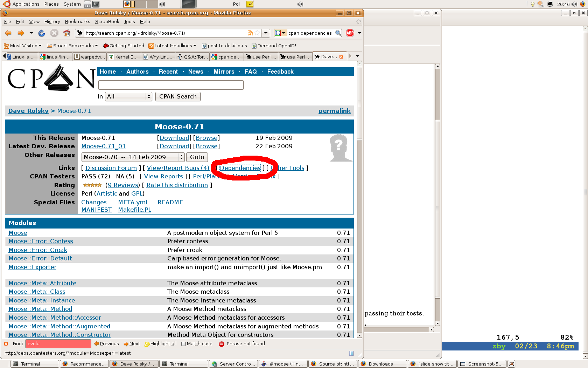Open the META.yml special file link
The image size is (588, 368).
[x=133, y=202]
